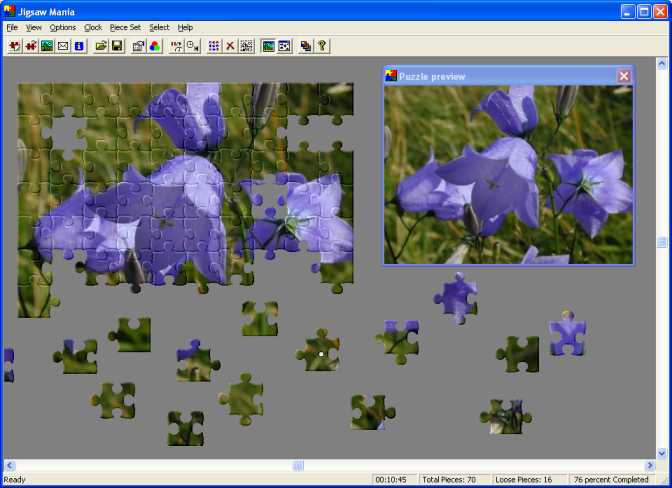This screenshot has height=488, width=672.
Task: Toggle the puzzle preview picture icon
Action: click(268, 46)
